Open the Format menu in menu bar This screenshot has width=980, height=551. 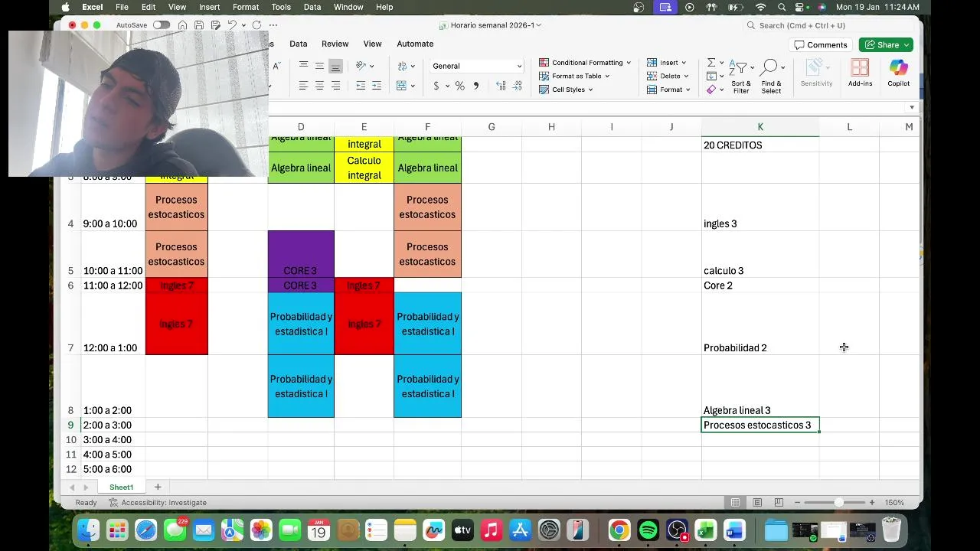coord(245,7)
